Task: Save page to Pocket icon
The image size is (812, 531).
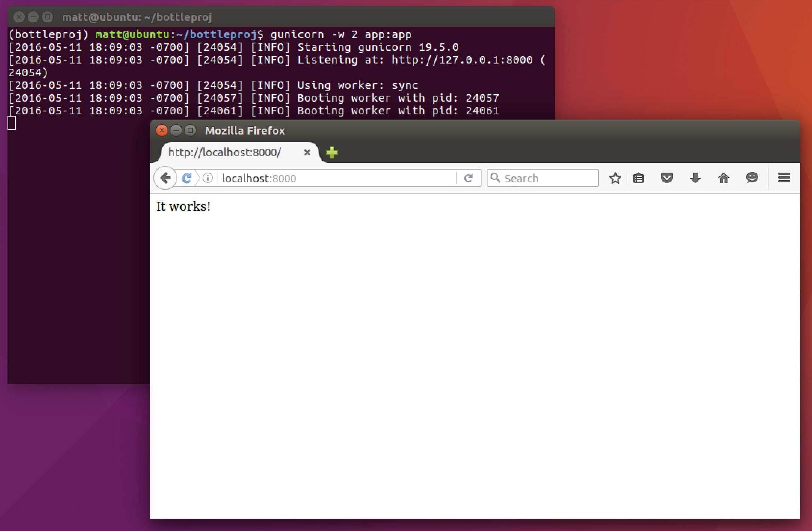Action: [x=667, y=178]
